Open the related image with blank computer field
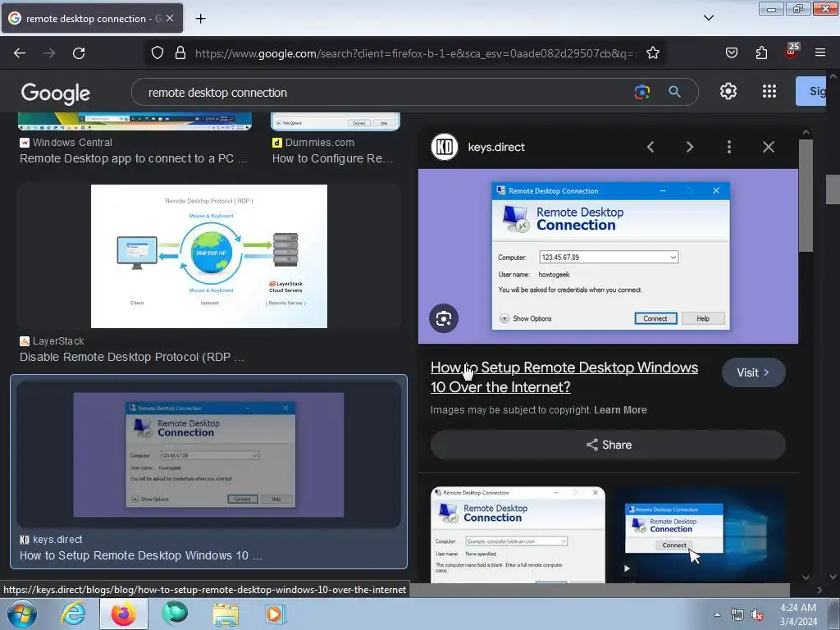This screenshot has width=840, height=630. pyautogui.click(x=518, y=535)
